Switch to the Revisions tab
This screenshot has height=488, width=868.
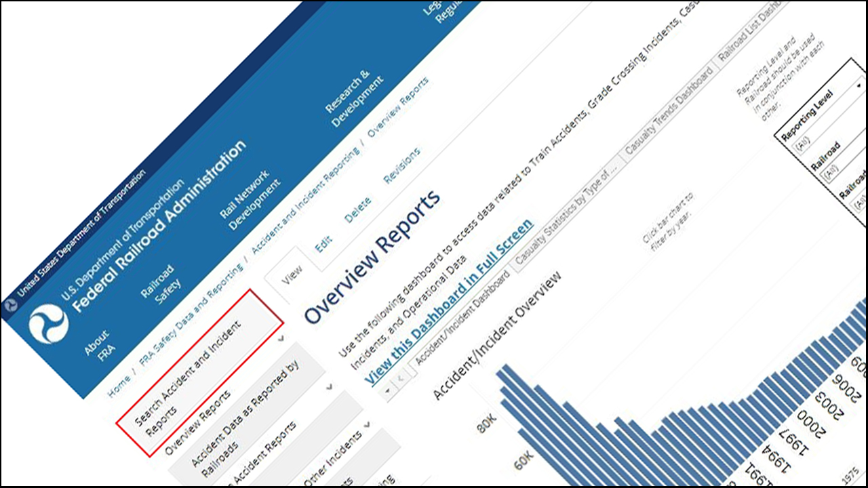401,165
